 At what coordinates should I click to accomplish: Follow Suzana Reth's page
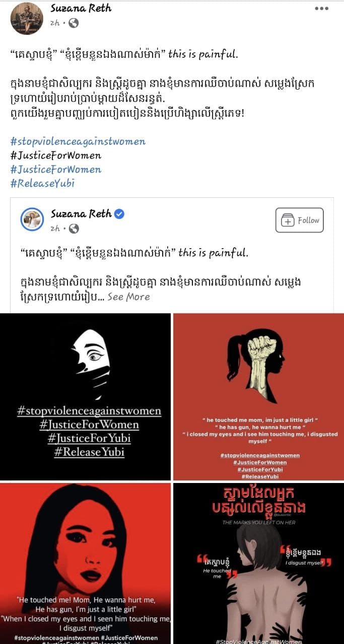299,220
